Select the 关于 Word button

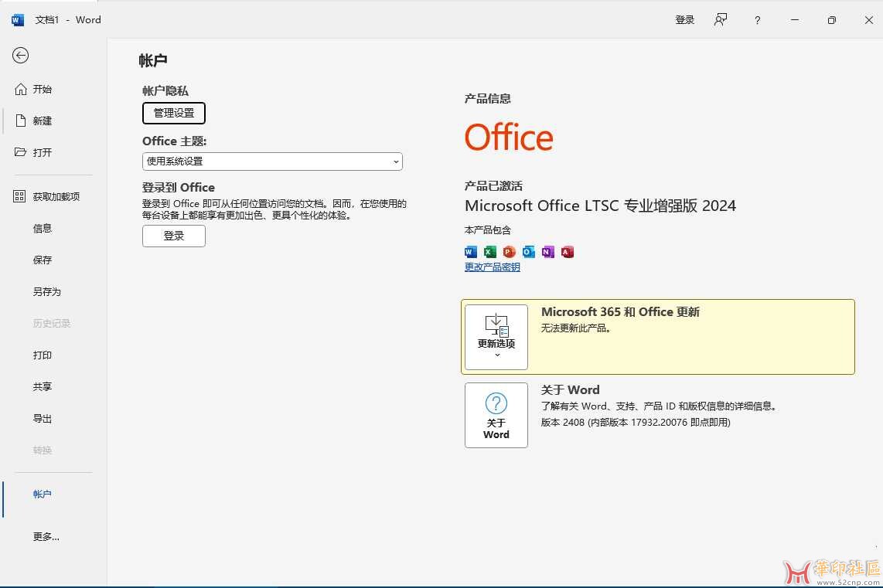coord(496,415)
